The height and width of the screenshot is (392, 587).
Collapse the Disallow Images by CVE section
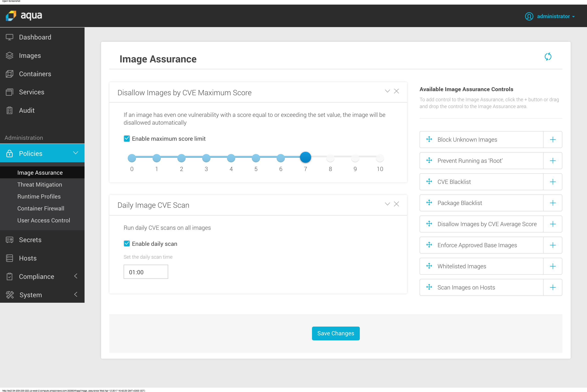387,91
